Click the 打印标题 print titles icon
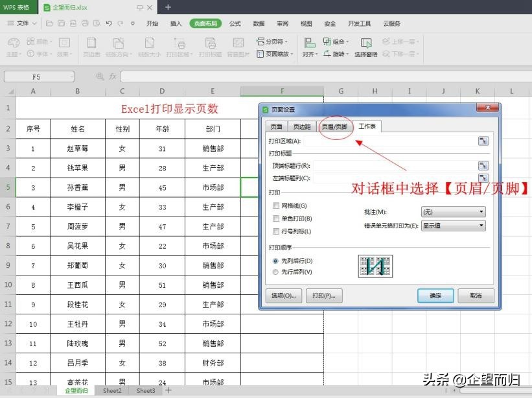532x398 pixels. click(210, 43)
